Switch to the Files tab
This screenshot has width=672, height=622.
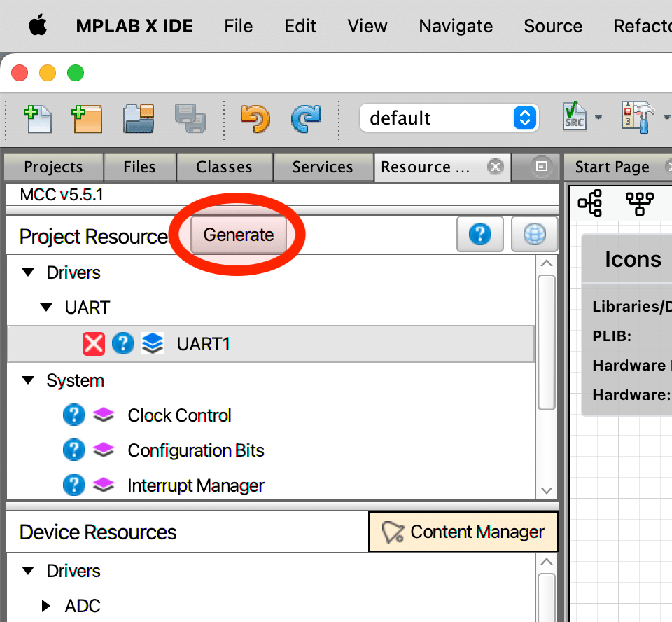point(140,167)
